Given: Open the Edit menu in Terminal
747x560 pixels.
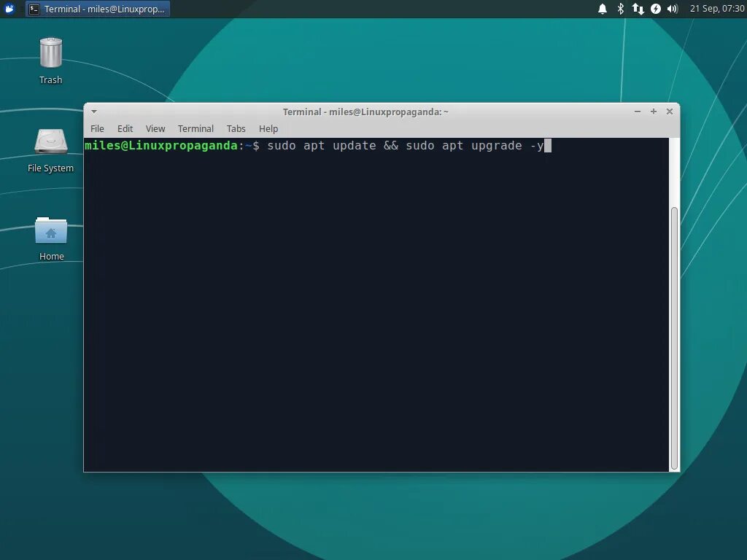Looking at the screenshot, I should coord(125,128).
